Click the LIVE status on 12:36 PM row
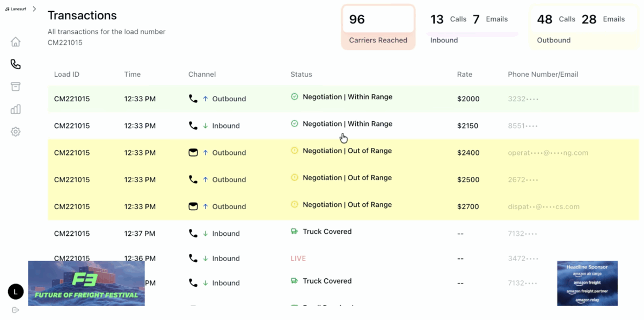The width and height of the screenshot is (644, 320). pos(298,258)
